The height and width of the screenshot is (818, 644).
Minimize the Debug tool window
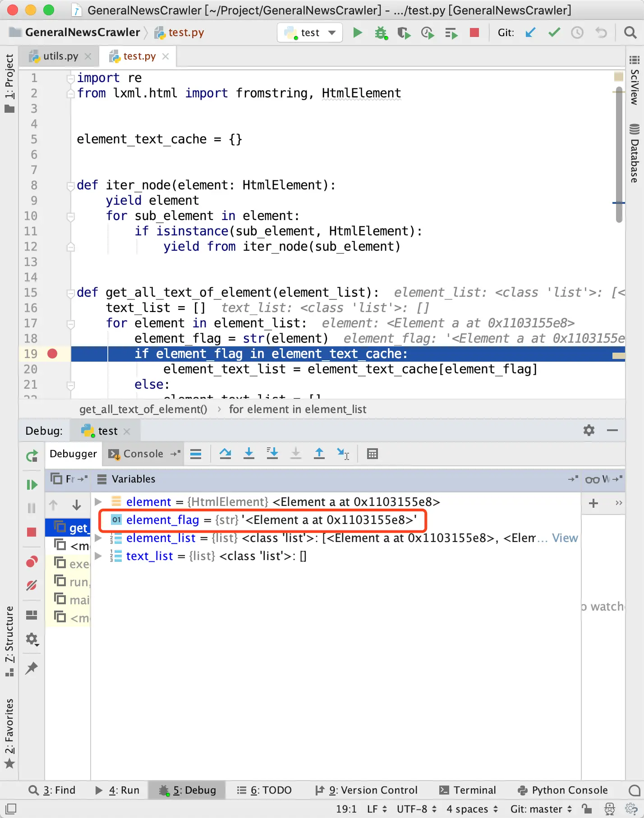[612, 430]
